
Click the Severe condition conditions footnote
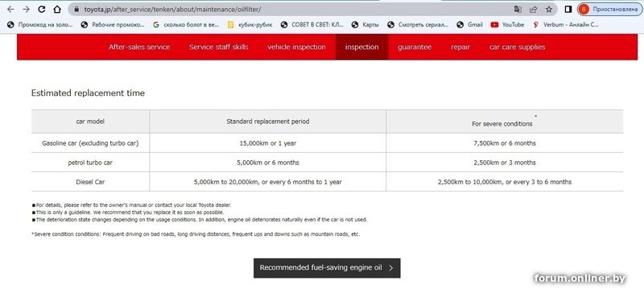coord(196,234)
